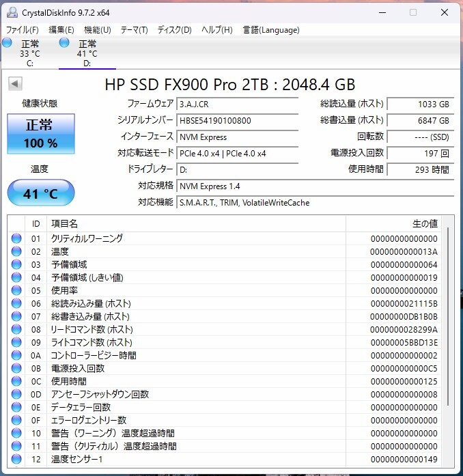
Task: Click the raw value 00000000000C5
Action: pos(404,369)
